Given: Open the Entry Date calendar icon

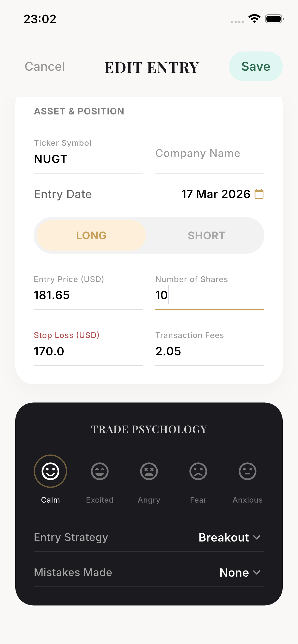Looking at the screenshot, I should [259, 194].
